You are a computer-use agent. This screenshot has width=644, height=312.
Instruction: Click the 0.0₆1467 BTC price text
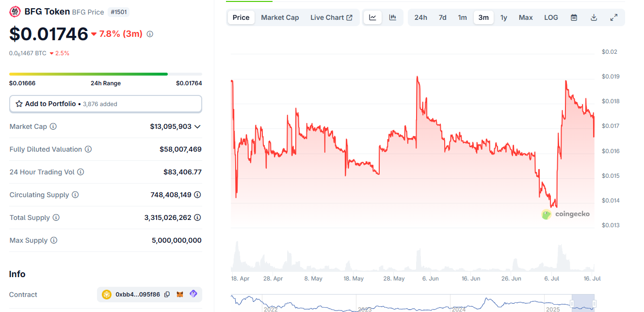pyautogui.click(x=28, y=53)
